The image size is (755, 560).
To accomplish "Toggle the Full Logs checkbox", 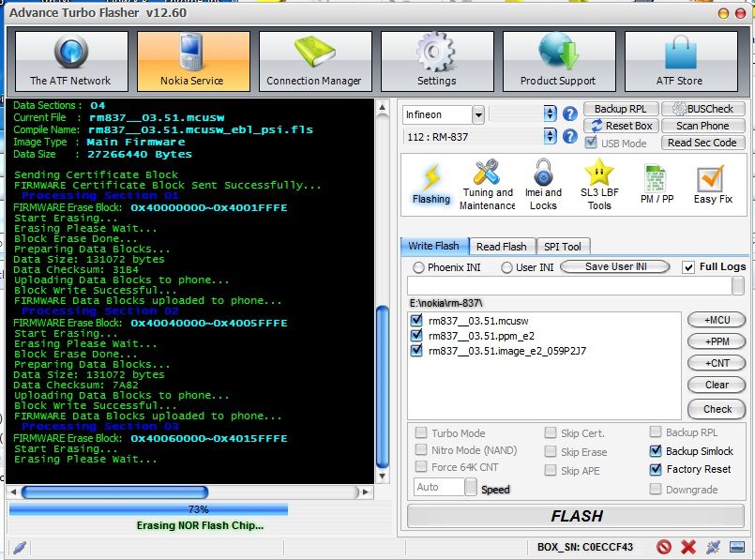I will pos(689,267).
